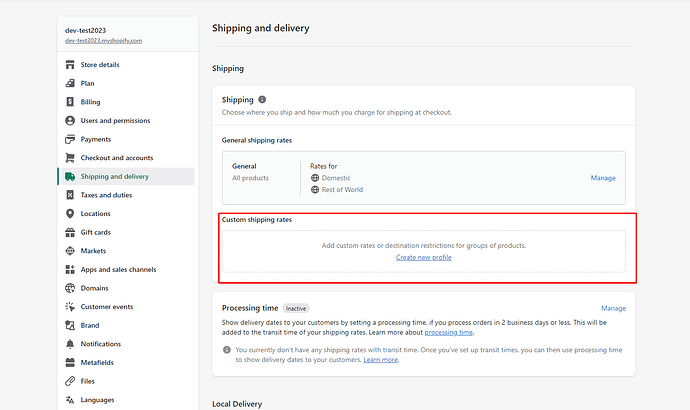Click the Markets globe icon
Viewport: 690px width, 410px height.
click(70, 251)
